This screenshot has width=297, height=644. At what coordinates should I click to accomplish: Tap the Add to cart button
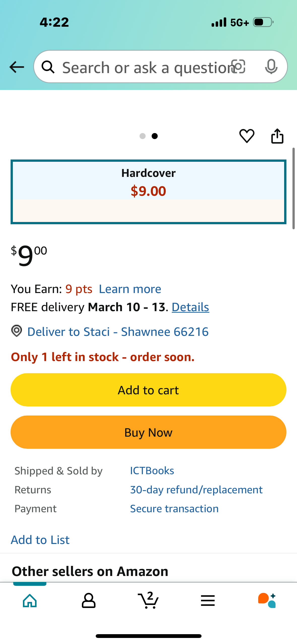pyautogui.click(x=148, y=390)
